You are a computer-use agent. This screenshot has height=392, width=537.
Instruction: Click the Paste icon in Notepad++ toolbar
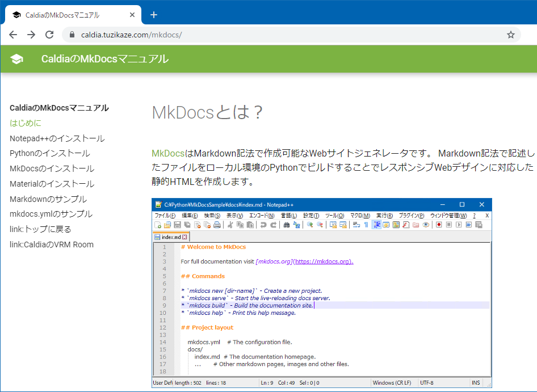[x=250, y=225]
